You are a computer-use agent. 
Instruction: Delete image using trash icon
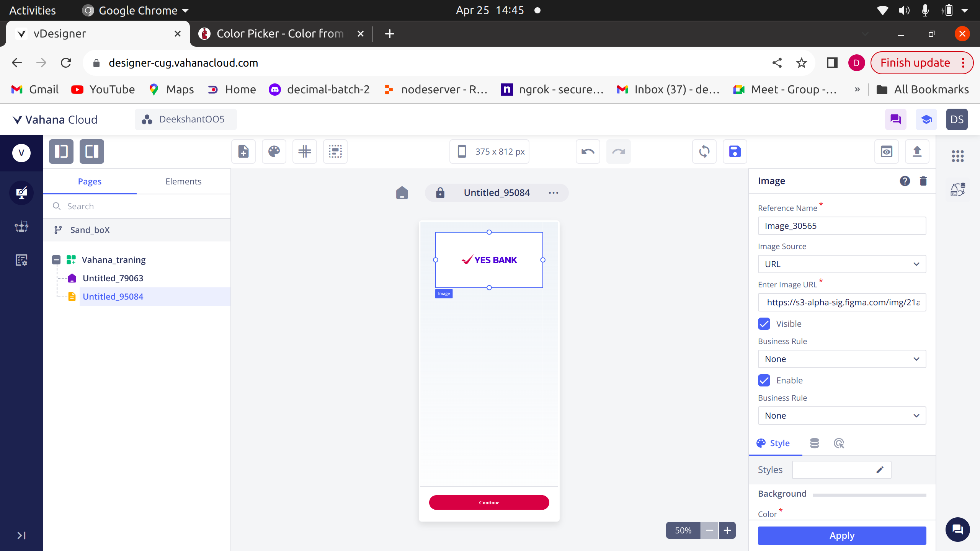[923, 181]
